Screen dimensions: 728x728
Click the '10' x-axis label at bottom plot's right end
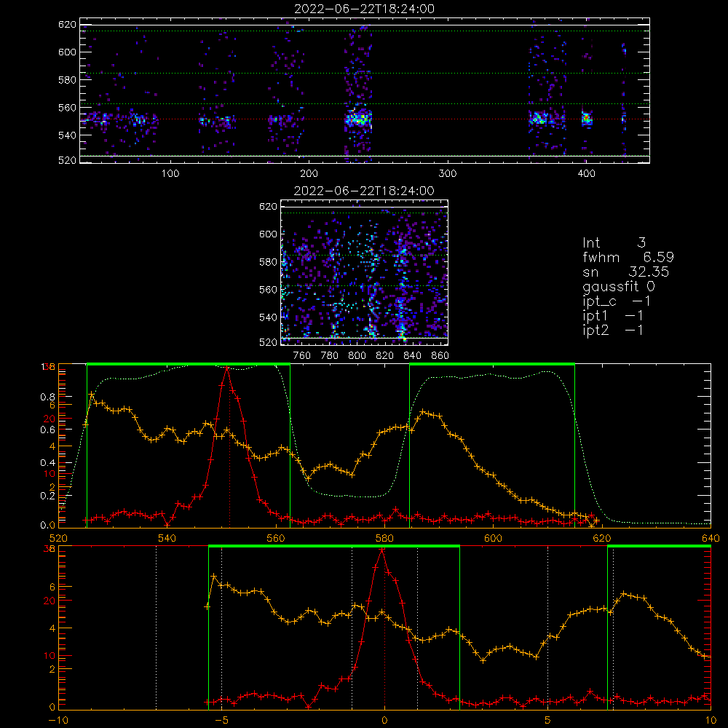pos(711,720)
